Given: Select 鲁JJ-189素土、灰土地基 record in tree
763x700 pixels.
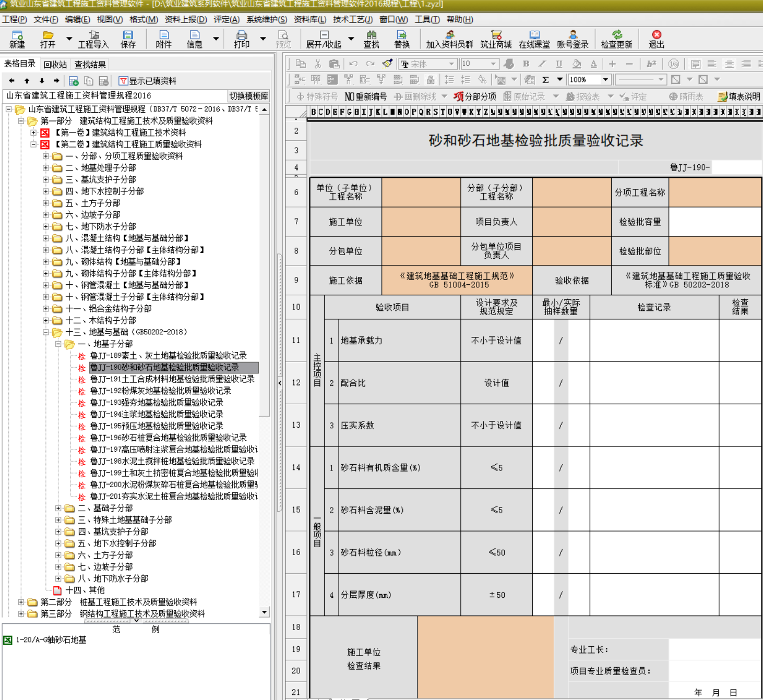Looking at the screenshot, I should [168, 356].
